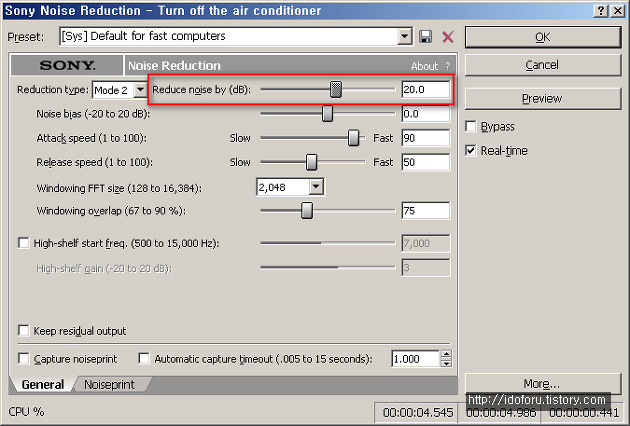Viewport: 630px width, 426px height.
Task: Save the current preset with disk icon
Action: (425, 37)
